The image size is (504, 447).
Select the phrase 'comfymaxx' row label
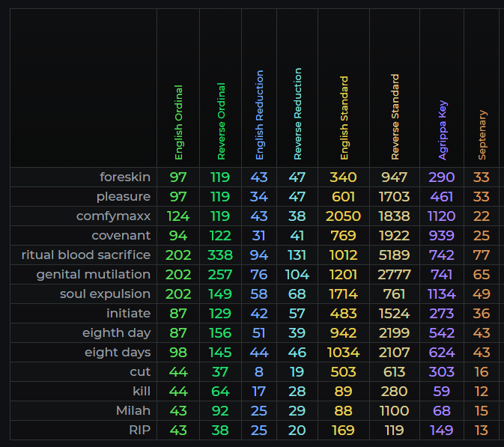(x=114, y=216)
